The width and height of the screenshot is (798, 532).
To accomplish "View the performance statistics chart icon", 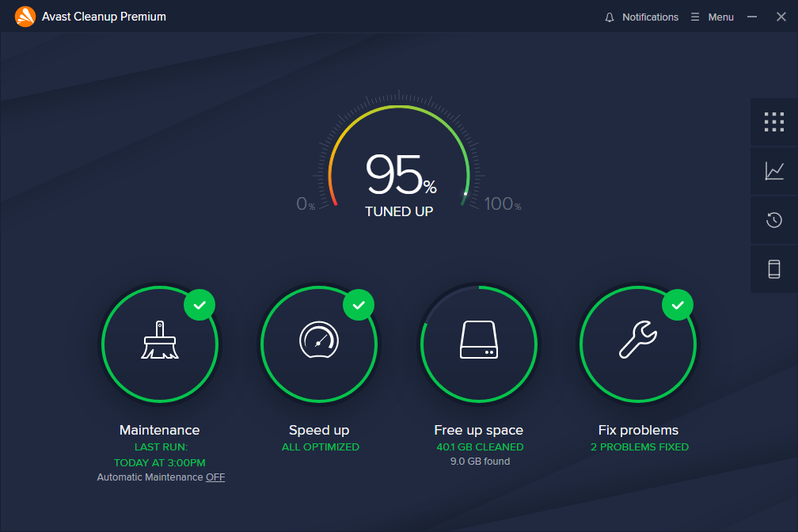I will [773, 171].
